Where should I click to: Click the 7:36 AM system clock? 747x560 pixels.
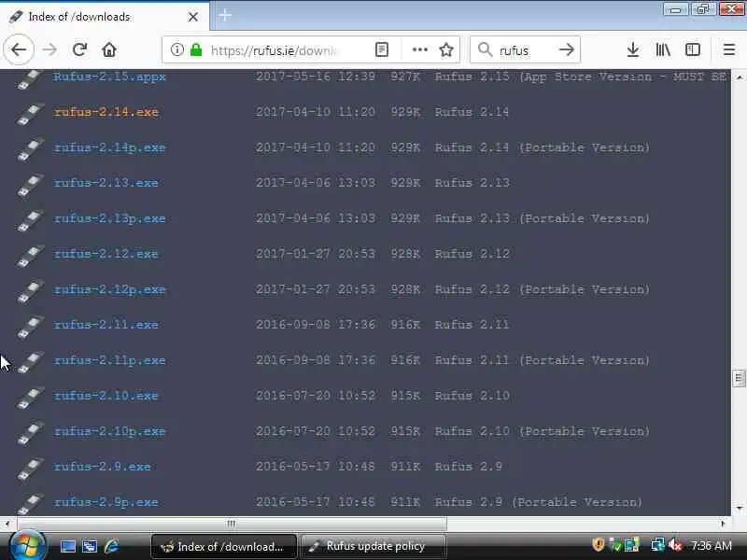[x=712, y=546]
